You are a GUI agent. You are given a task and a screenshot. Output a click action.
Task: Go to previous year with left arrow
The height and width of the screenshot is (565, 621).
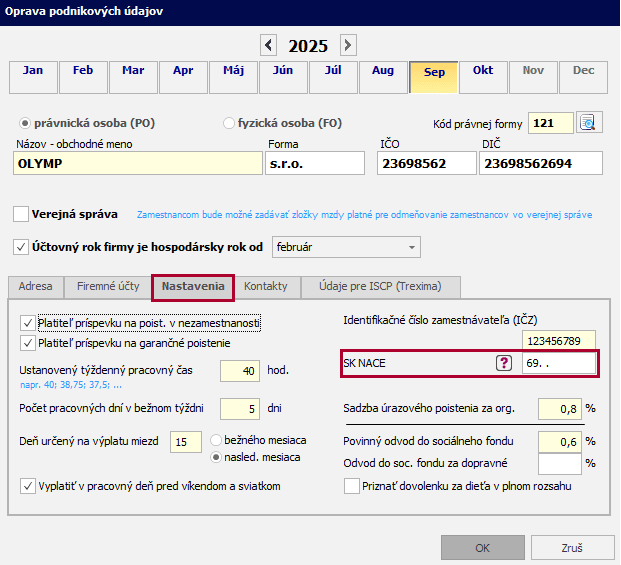268,45
